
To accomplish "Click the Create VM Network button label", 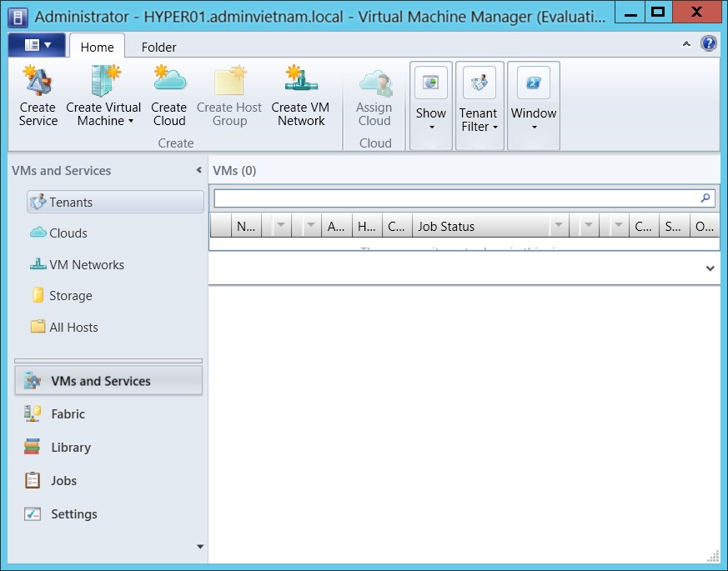I will pyautogui.click(x=301, y=113).
